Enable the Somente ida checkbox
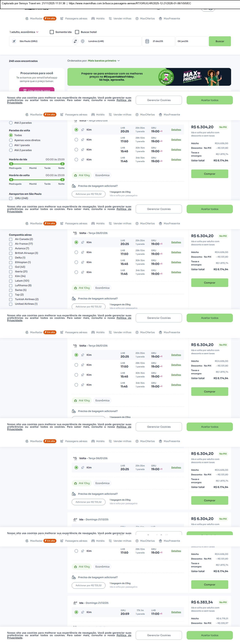Viewport: 240px width, 644px height. click(x=52, y=32)
